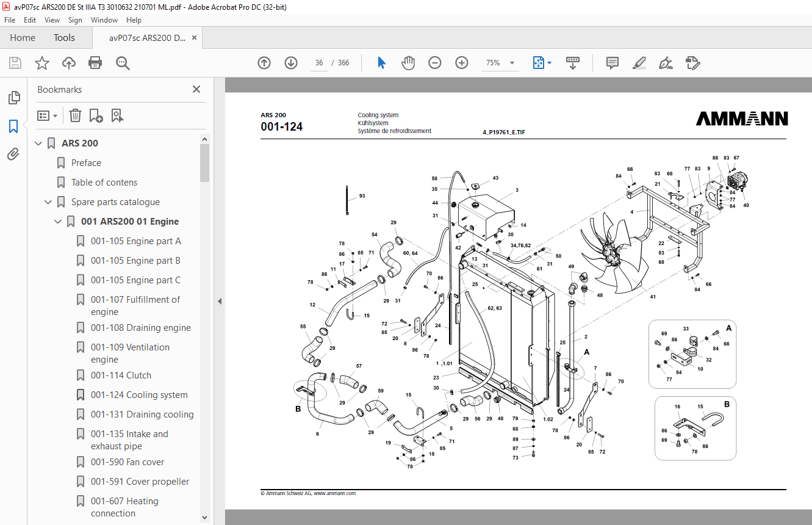Go to previous page arrow
This screenshot has height=525, width=812.
[x=264, y=63]
